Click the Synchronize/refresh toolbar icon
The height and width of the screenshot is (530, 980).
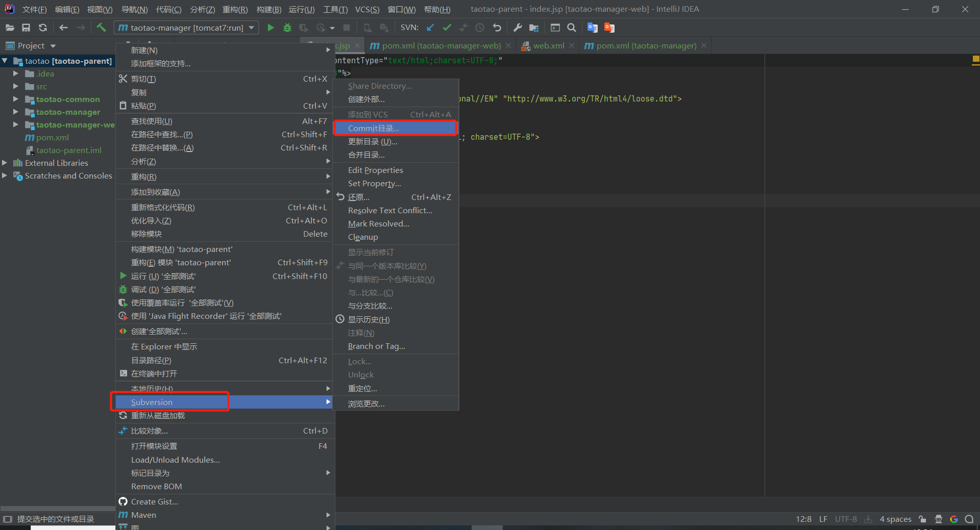43,28
